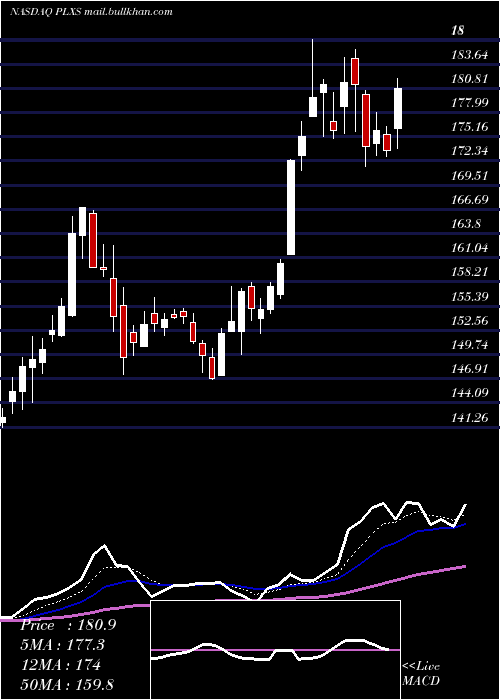Select the 169.51 price axis label
The image size is (500, 700).
click(469, 175)
